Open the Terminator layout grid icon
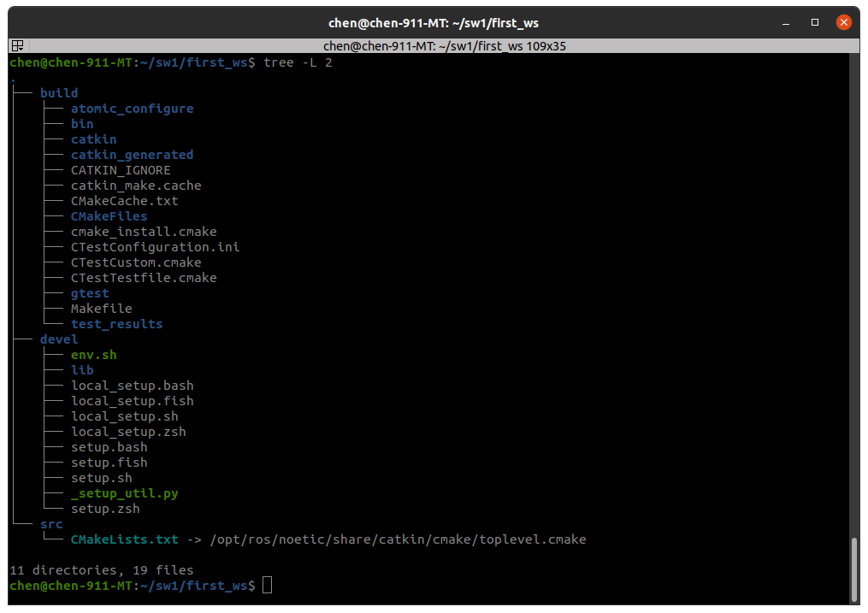Screen dimensions: 868x613 17,46
